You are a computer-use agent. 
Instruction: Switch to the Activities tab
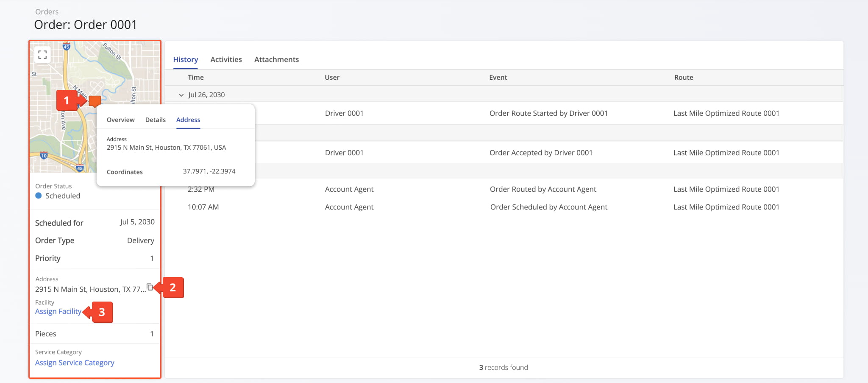(226, 59)
